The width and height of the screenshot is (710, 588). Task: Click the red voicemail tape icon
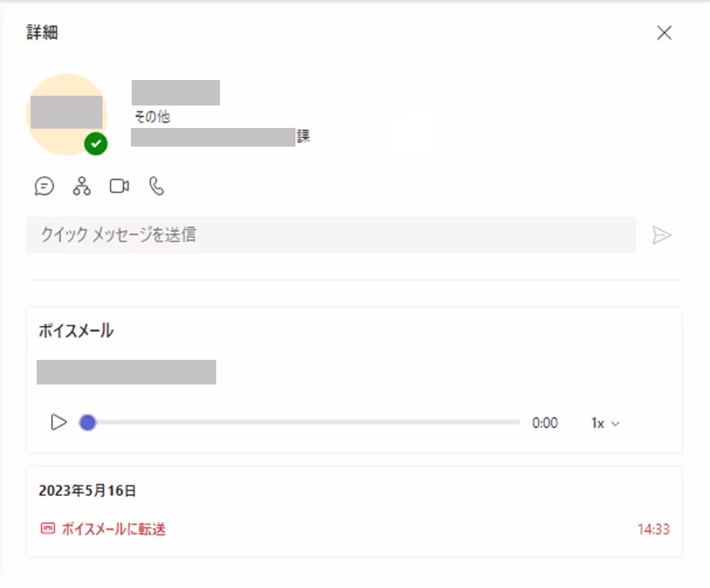(48, 528)
